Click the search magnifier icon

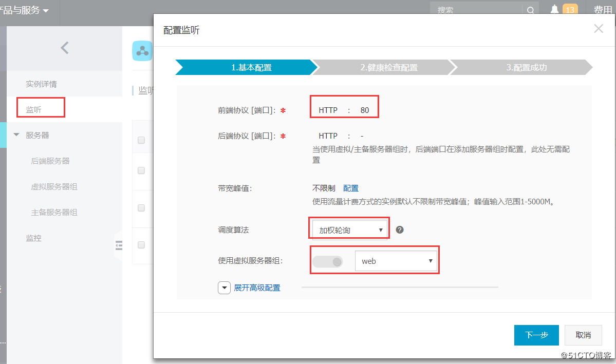coord(531,10)
